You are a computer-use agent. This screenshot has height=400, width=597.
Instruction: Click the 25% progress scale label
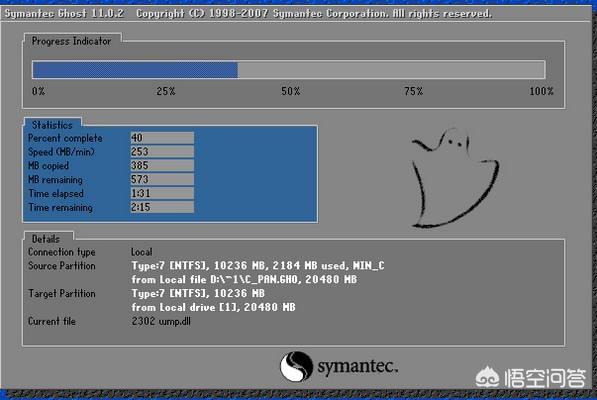click(166, 91)
